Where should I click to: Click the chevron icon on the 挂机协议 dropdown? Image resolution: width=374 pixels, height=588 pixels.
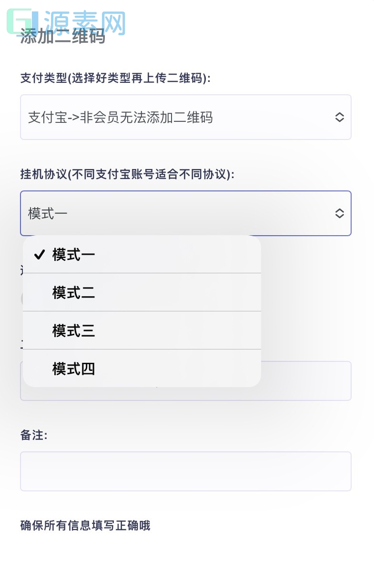340,213
